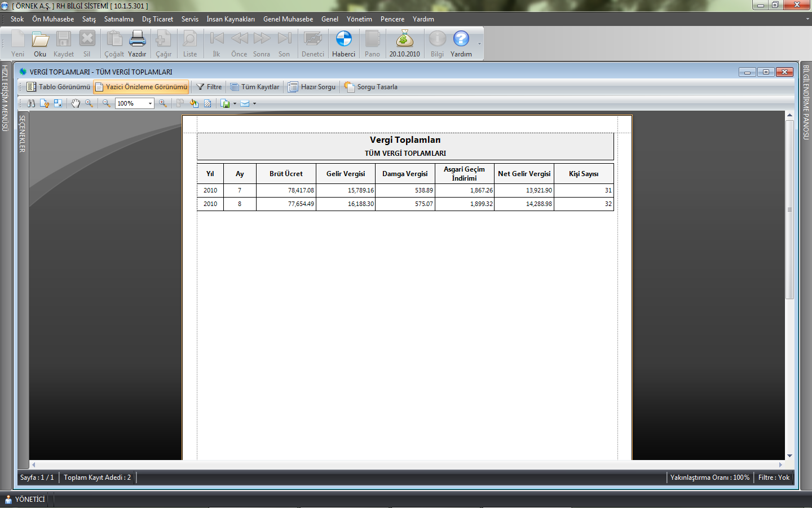Expand the send e-mail dropdown arrow
Image resolution: width=812 pixels, height=508 pixels.
[254, 103]
